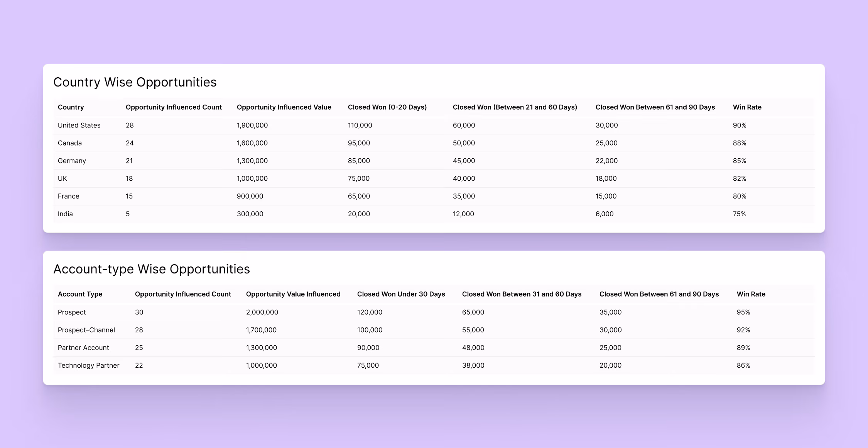Click Canada's 88% win rate
868x448 pixels.
[x=740, y=143]
